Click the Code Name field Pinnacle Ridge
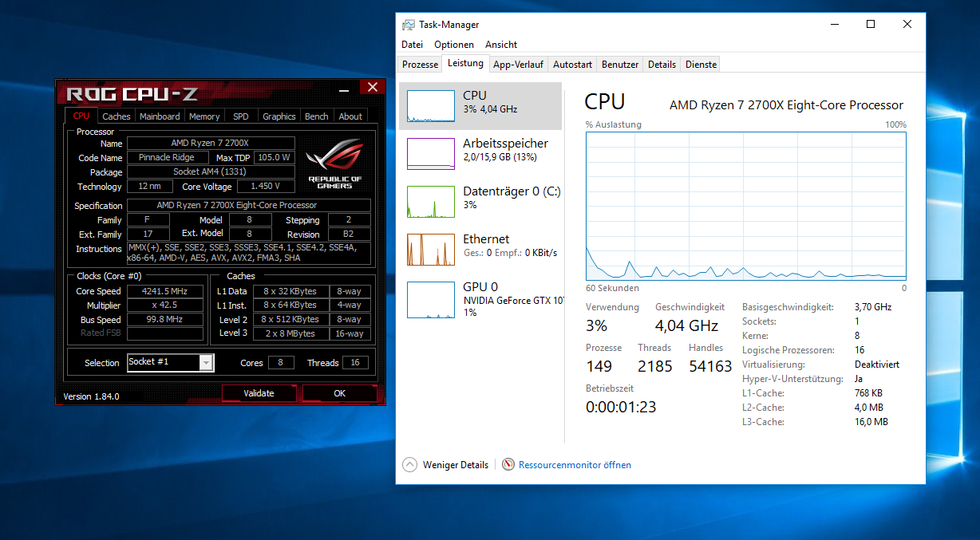980x540 pixels. (166, 158)
